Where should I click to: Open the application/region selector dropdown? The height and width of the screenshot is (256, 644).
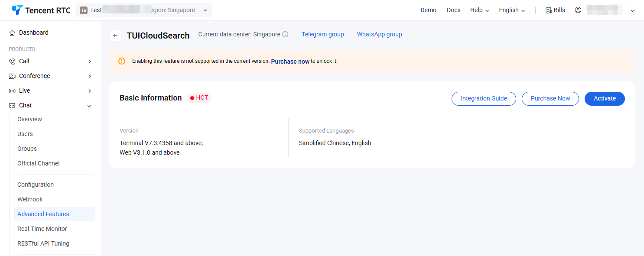click(144, 10)
